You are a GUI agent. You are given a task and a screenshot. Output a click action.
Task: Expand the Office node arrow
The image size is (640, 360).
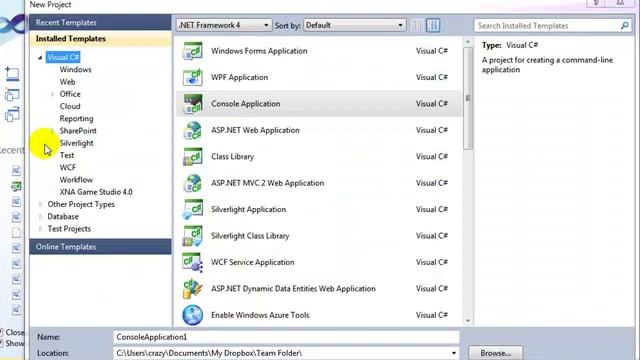[x=52, y=94]
